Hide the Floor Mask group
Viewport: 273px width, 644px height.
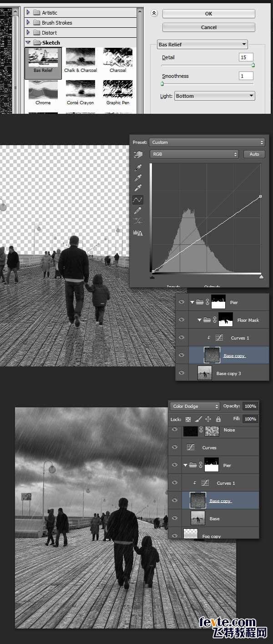(182, 320)
